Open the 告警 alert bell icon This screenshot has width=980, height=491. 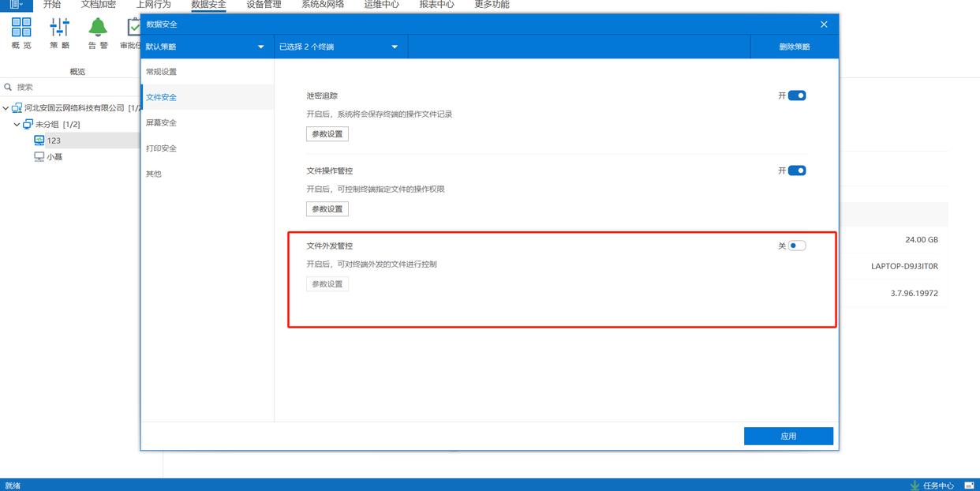pos(98,27)
